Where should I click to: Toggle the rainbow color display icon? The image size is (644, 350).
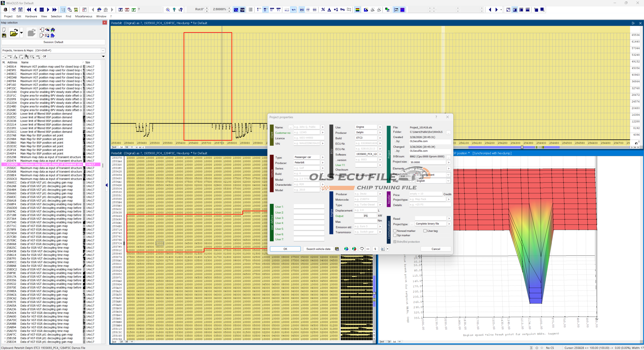(x=357, y=10)
